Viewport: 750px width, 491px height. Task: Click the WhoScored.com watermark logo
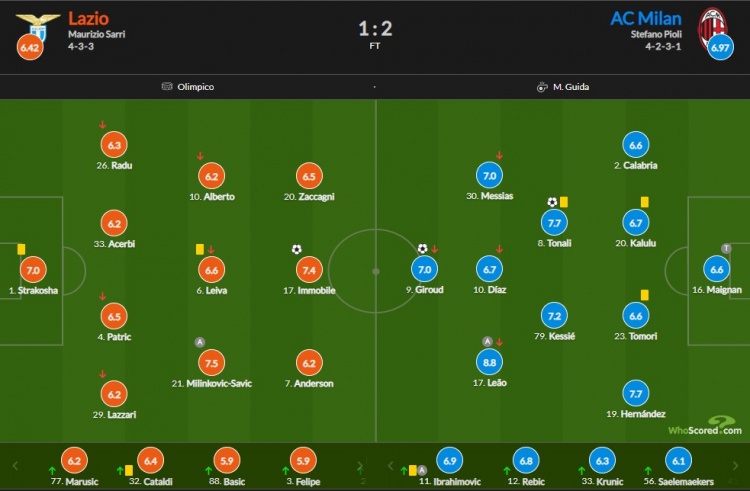(x=705, y=426)
